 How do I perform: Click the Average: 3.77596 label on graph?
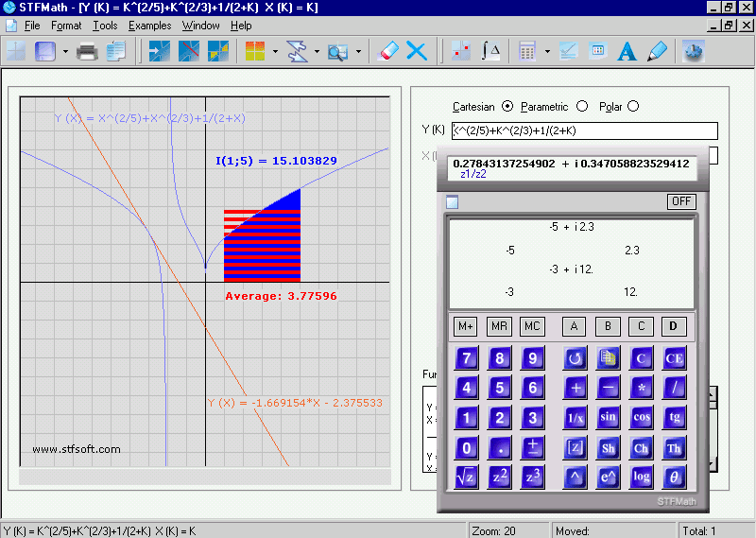281,296
